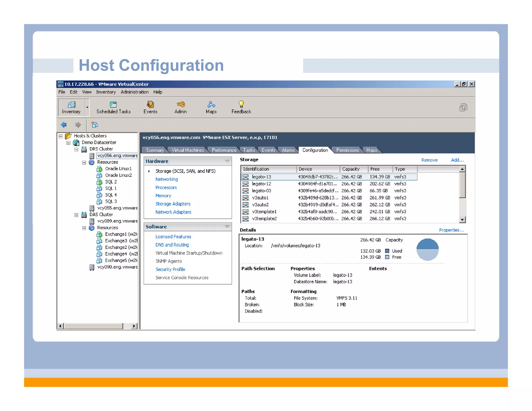This screenshot has height=411, width=532.
Task: Click the SQL 4 VM icon
Action: (x=99, y=195)
